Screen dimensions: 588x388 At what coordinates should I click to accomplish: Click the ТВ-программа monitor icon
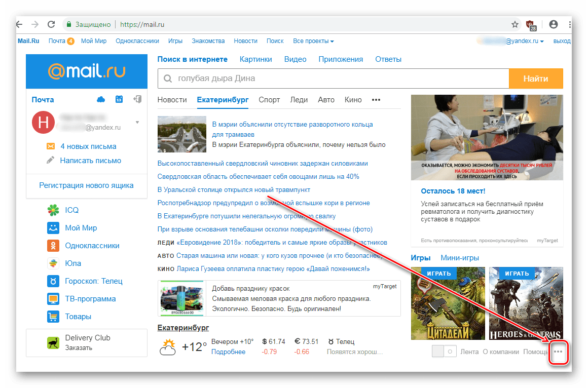click(x=53, y=299)
